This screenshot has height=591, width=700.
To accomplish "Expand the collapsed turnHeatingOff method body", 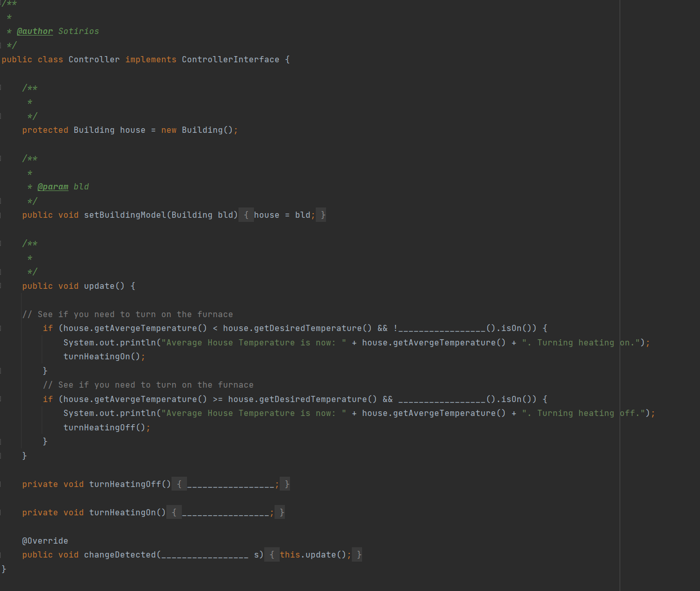I will click(x=179, y=484).
